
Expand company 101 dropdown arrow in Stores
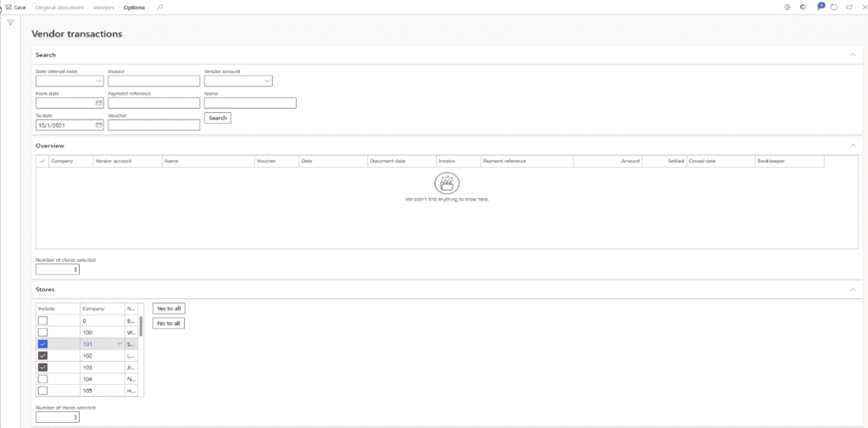pos(119,344)
